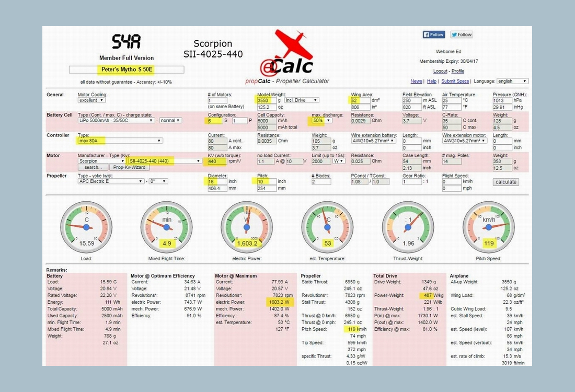Click the Submit Specs link

(455, 81)
